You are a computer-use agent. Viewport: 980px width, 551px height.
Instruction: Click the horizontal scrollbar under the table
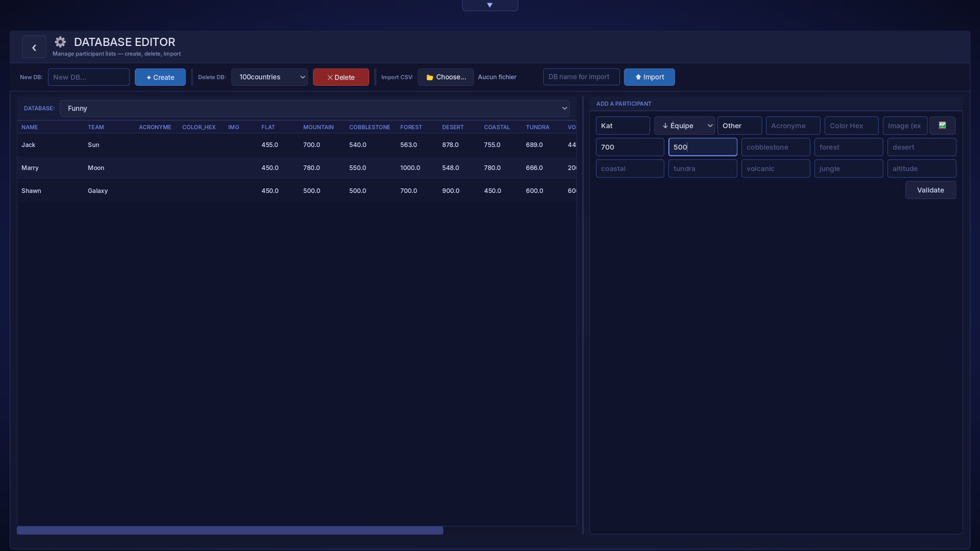230,531
